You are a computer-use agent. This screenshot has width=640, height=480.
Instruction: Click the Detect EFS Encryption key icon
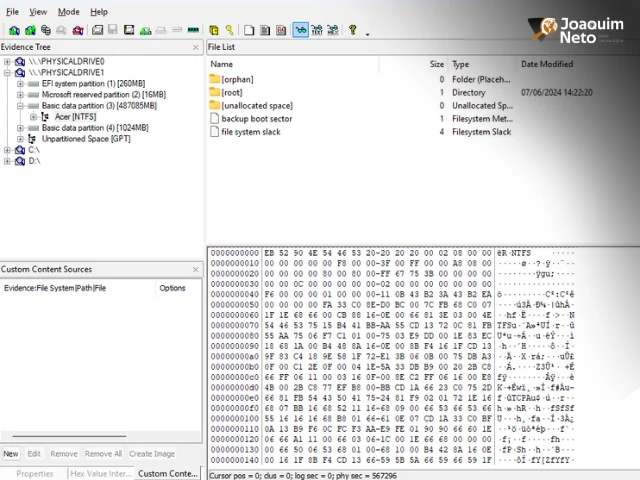coord(229,31)
